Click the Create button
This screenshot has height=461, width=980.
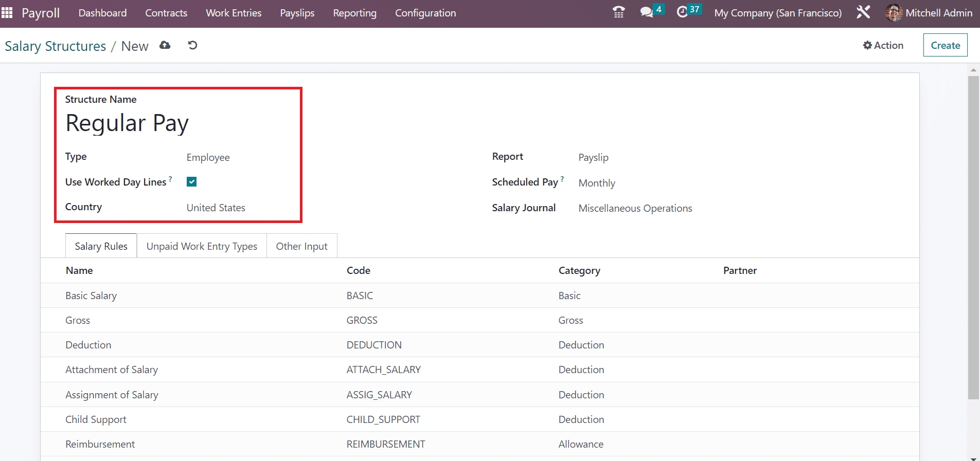coord(945,45)
